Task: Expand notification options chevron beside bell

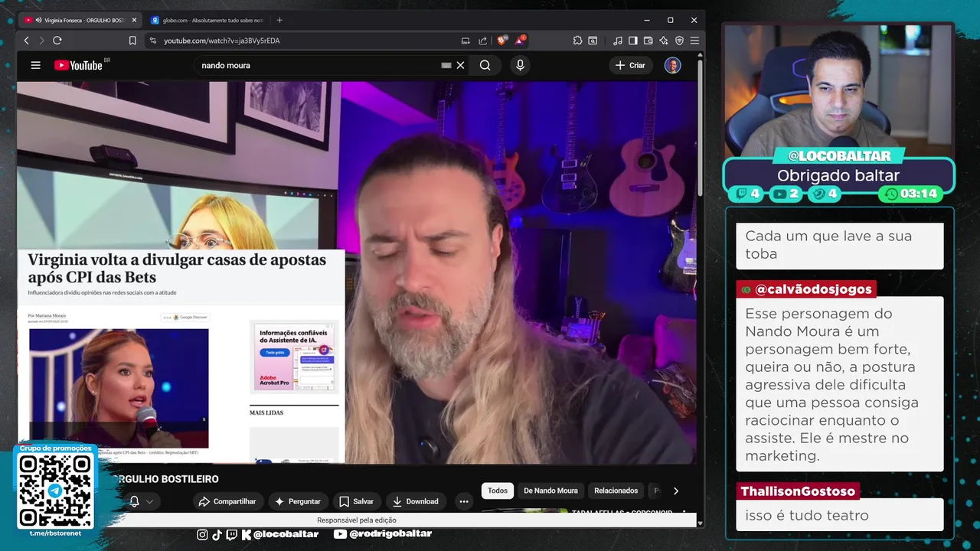Action: (x=149, y=502)
